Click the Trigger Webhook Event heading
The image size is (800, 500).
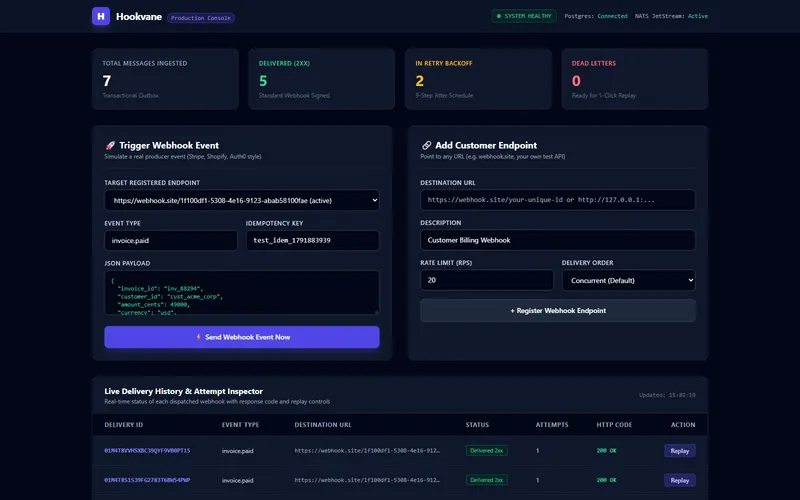(x=169, y=145)
